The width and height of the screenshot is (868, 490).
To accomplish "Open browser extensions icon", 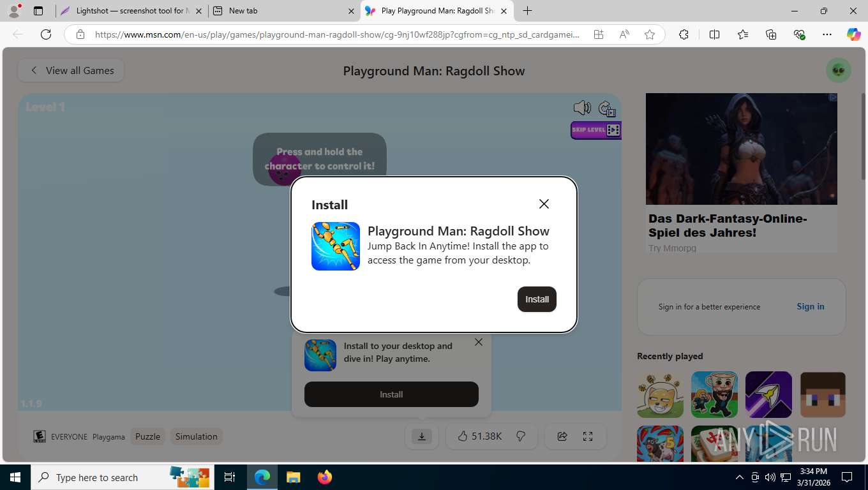I will click(684, 34).
